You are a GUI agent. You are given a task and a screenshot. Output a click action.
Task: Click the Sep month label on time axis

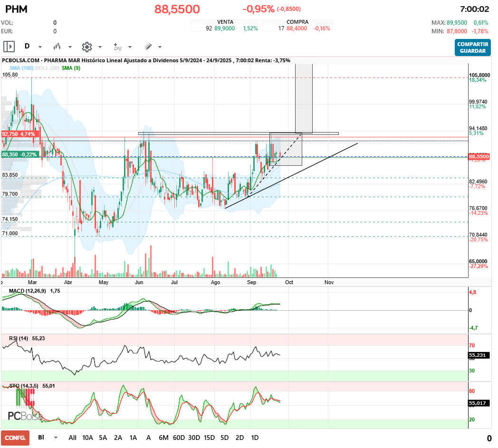tap(251, 282)
